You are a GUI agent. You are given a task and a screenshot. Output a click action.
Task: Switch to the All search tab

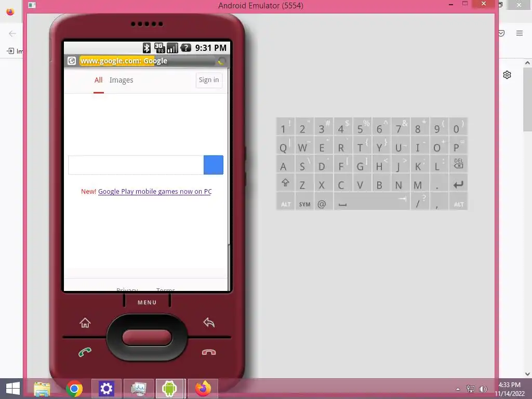(98, 80)
